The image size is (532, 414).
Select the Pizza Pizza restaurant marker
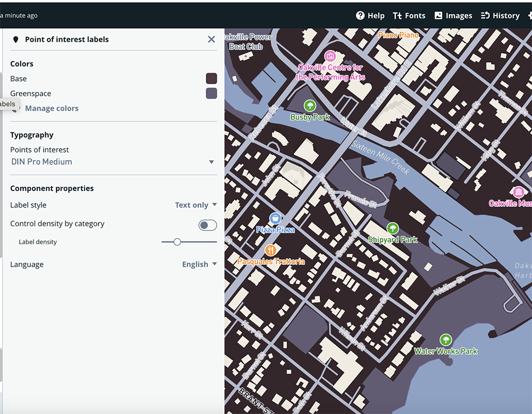tap(275, 218)
